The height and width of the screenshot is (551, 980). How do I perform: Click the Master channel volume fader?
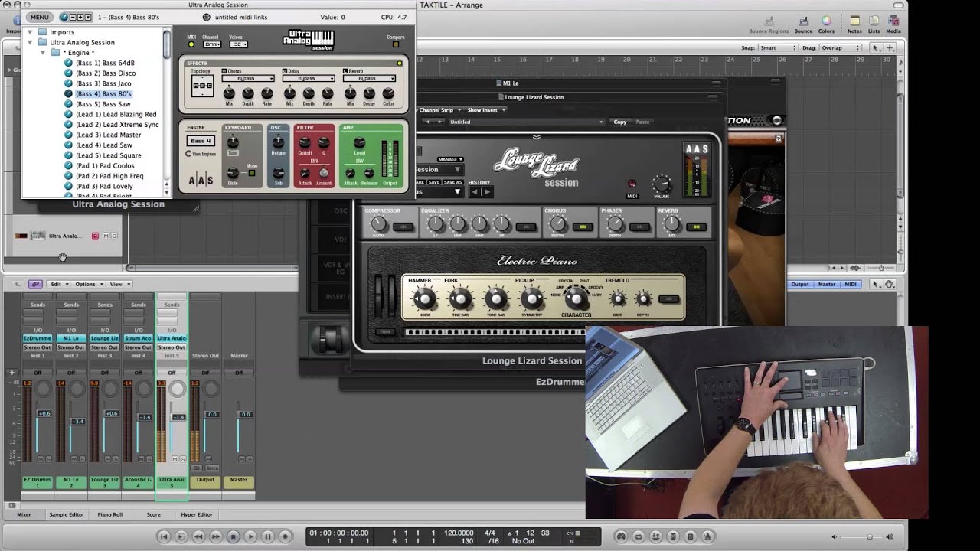point(247,414)
